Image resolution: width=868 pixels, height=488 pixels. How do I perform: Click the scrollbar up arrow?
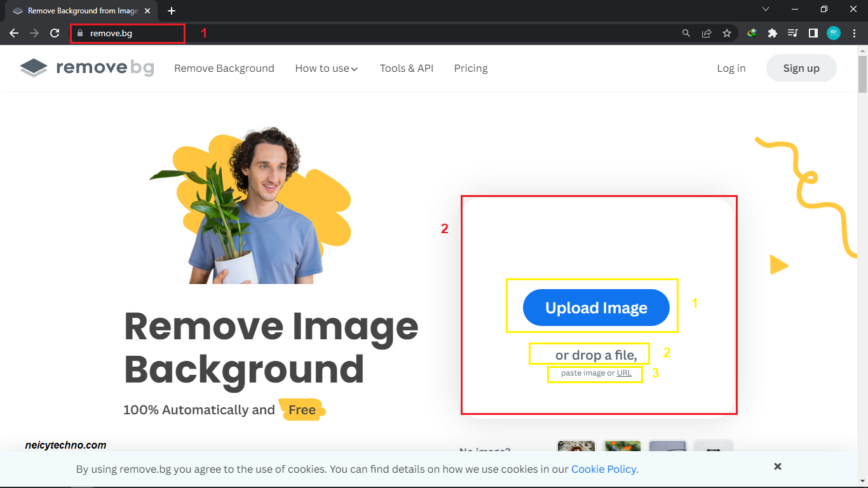[862, 50]
